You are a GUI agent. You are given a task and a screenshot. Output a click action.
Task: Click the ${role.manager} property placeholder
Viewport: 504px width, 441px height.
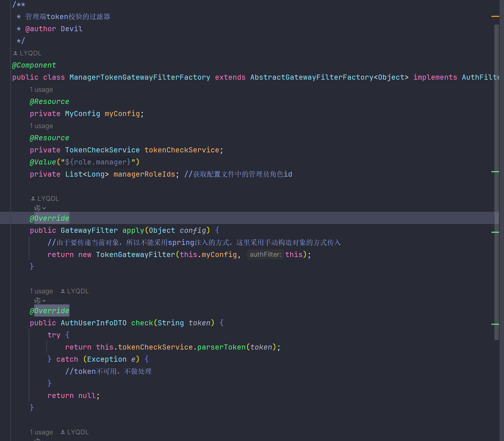pyautogui.click(x=98, y=162)
